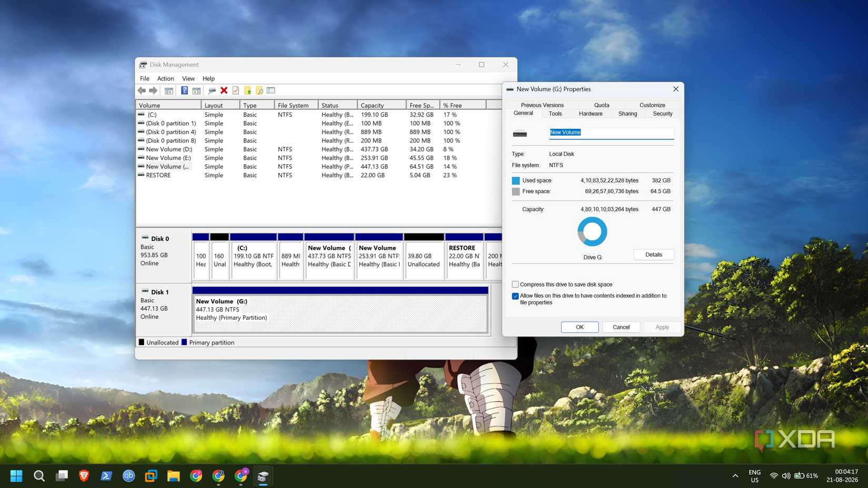This screenshot has height=488, width=868.
Task: Click the Forward arrow in the Disk Management toolbar
Action: [153, 90]
